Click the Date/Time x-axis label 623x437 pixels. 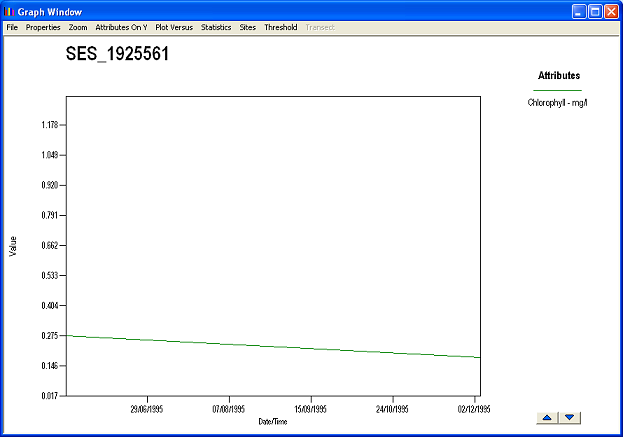pyautogui.click(x=273, y=421)
